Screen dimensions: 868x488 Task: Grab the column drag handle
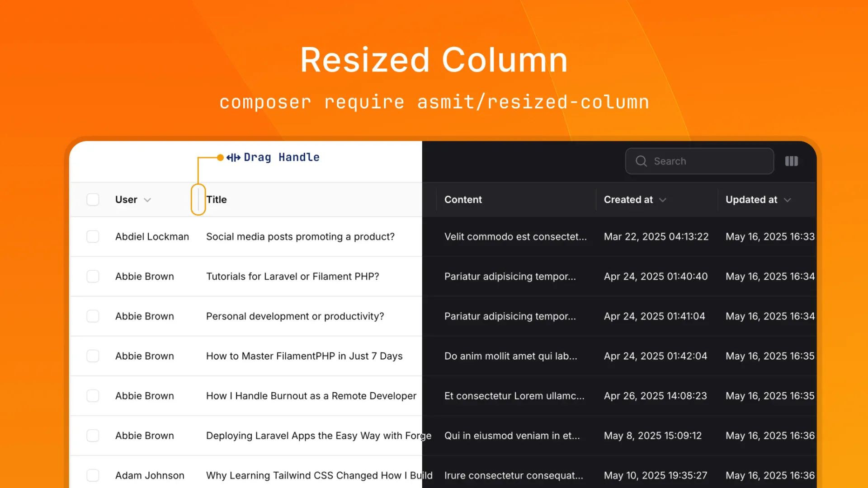(x=198, y=199)
